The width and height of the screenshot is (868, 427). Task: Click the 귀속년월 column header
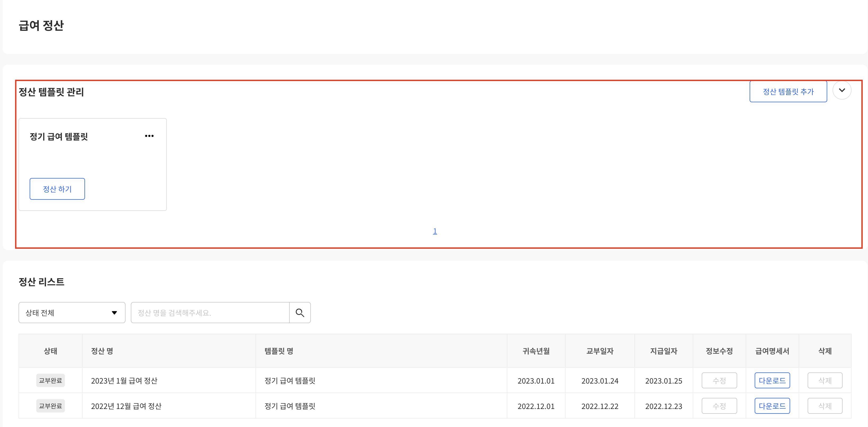coord(536,351)
